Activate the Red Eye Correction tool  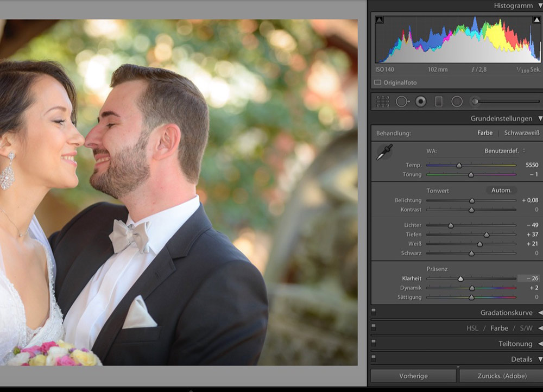pos(421,102)
